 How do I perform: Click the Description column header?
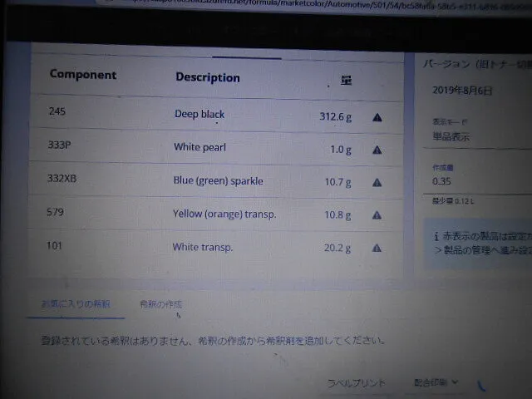click(207, 77)
